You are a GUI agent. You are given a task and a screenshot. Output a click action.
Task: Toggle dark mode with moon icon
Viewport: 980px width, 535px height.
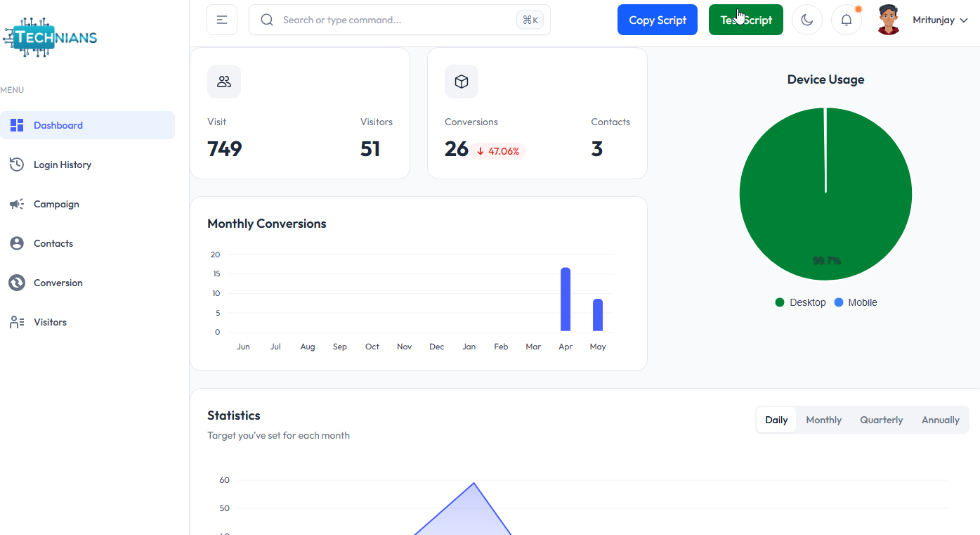[x=807, y=20]
